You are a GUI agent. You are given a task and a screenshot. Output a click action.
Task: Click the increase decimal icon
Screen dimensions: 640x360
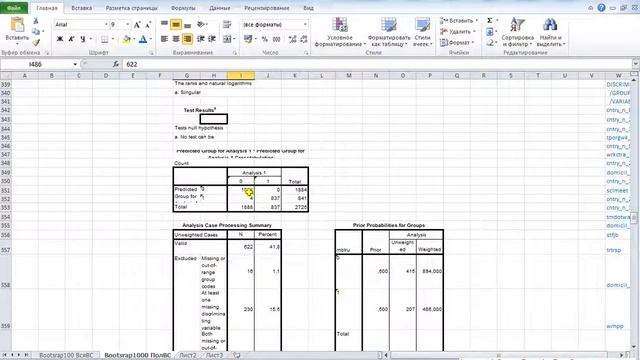point(292,39)
